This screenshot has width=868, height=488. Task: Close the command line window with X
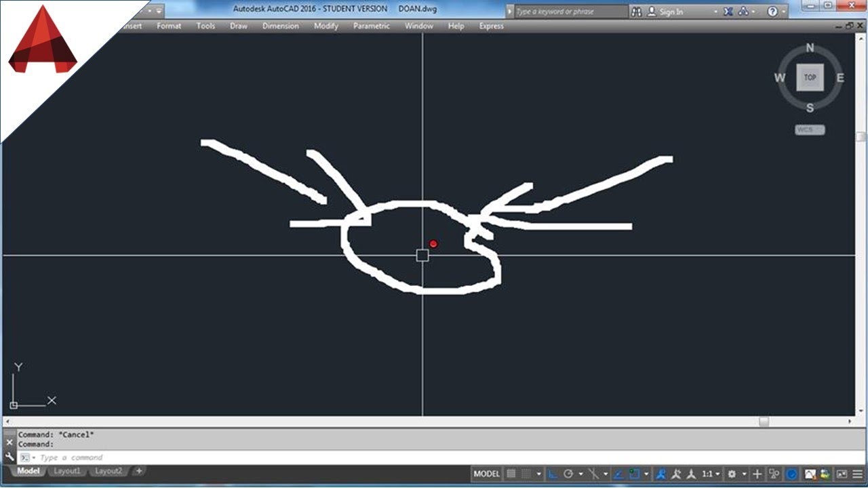point(9,443)
